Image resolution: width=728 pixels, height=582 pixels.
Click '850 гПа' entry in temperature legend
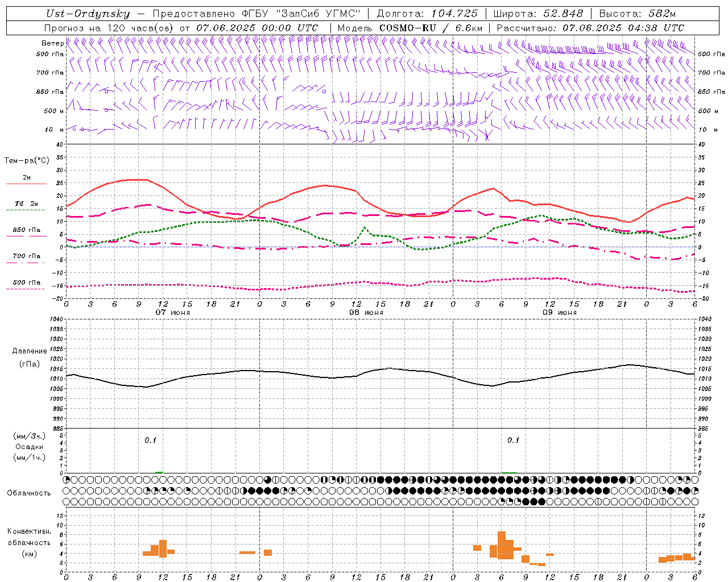pyautogui.click(x=27, y=230)
